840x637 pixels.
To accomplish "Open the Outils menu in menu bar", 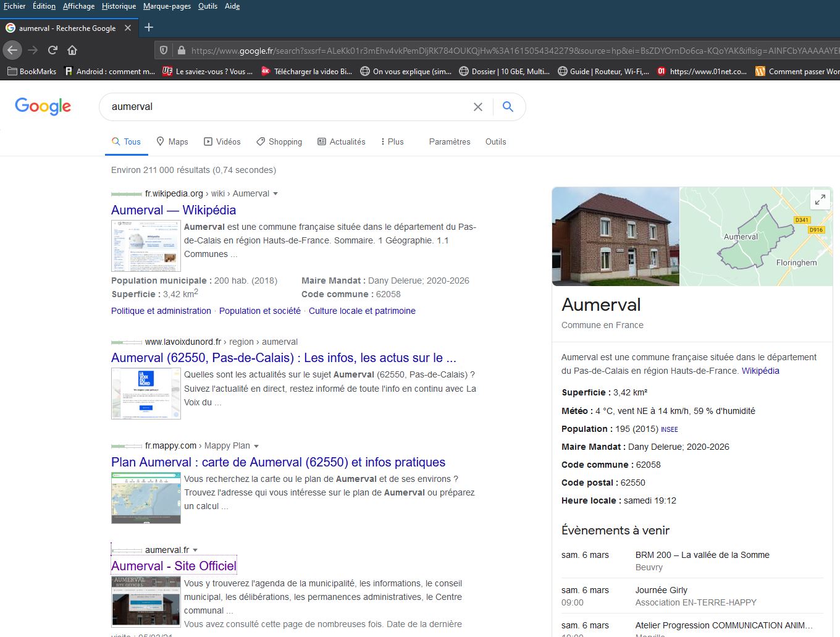I will point(208,6).
